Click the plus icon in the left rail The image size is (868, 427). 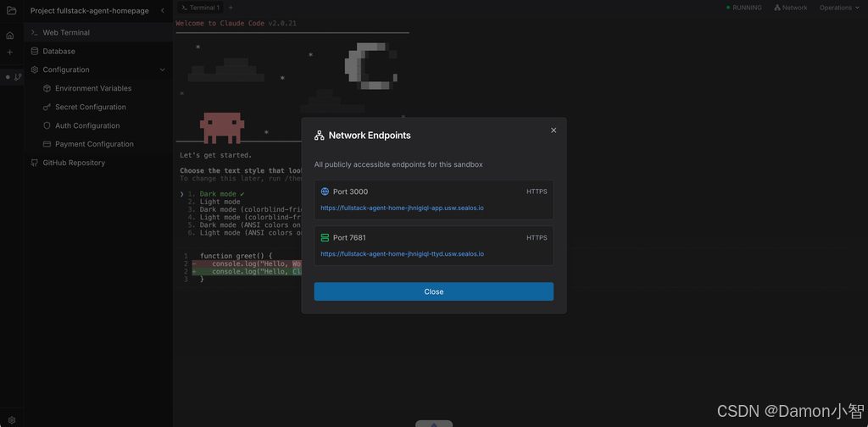[x=9, y=52]
